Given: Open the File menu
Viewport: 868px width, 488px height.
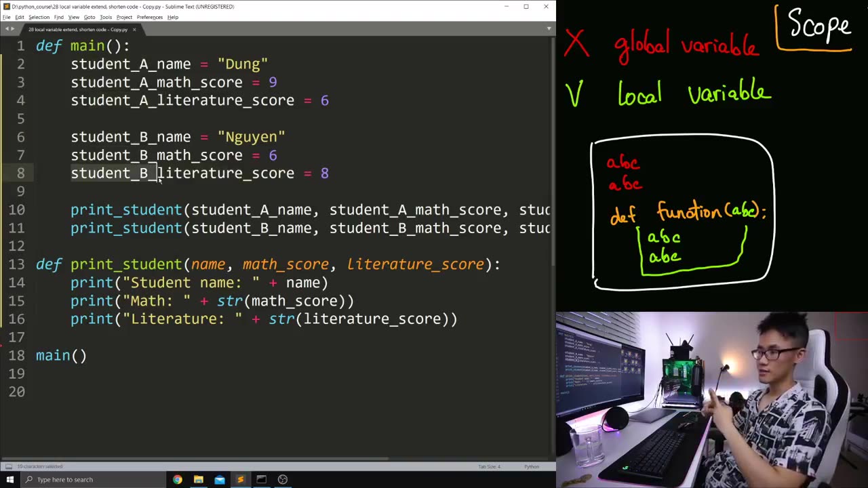Looking at the screenshot, I should tap(6, 17).
